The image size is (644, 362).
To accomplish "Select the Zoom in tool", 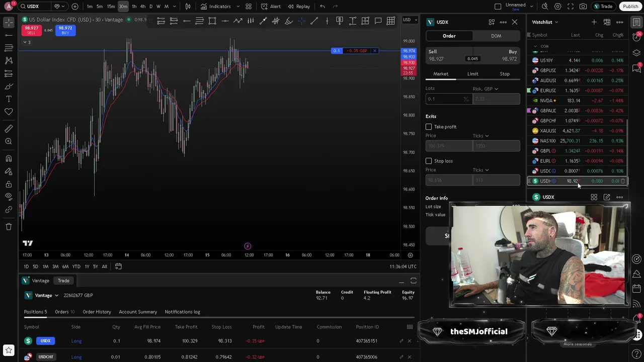I will point(9,142).
